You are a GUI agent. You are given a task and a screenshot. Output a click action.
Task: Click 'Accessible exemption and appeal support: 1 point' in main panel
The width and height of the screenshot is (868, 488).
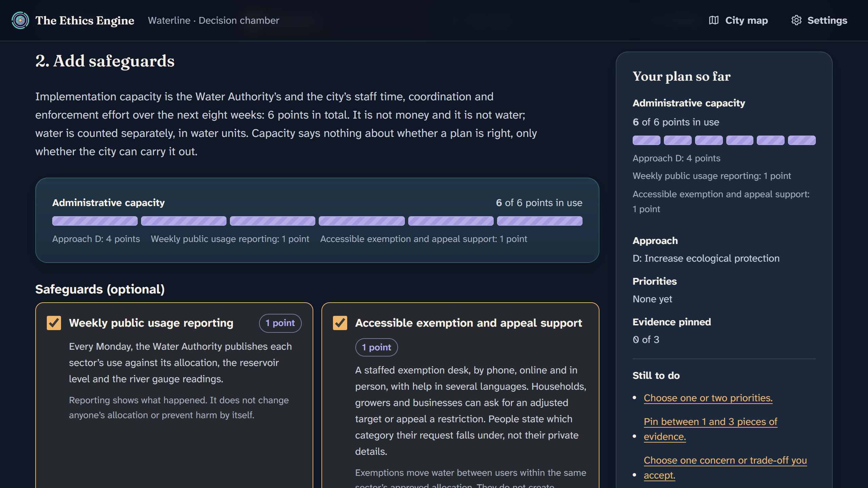(x=424, y=239)
